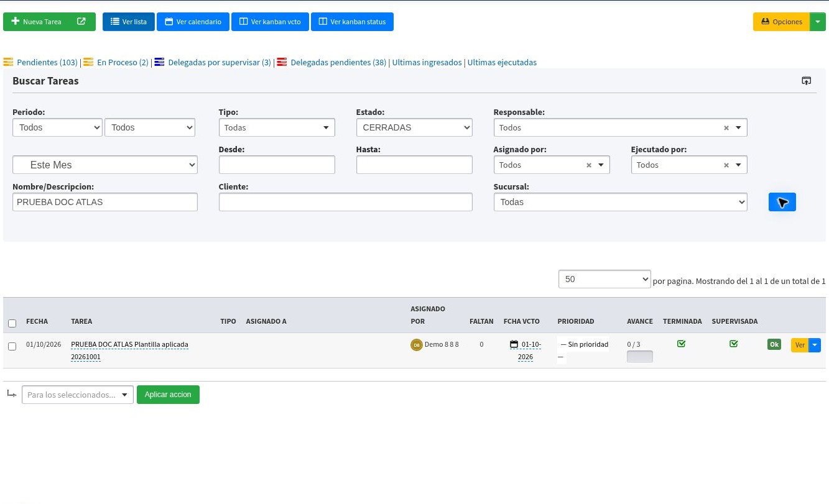Click the Pendientes list icon
The width and height of the screenshot is (829, 504).
[8, 62]
